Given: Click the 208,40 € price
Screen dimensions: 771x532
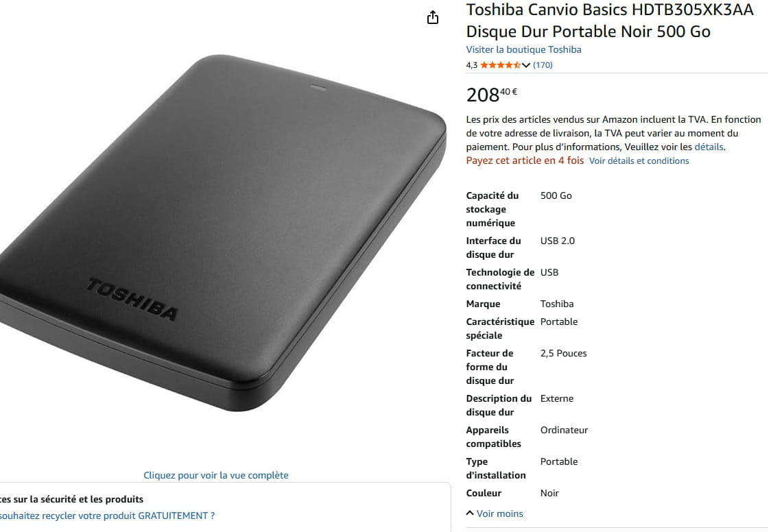Looking at the screenshot, I should [492, 95].
